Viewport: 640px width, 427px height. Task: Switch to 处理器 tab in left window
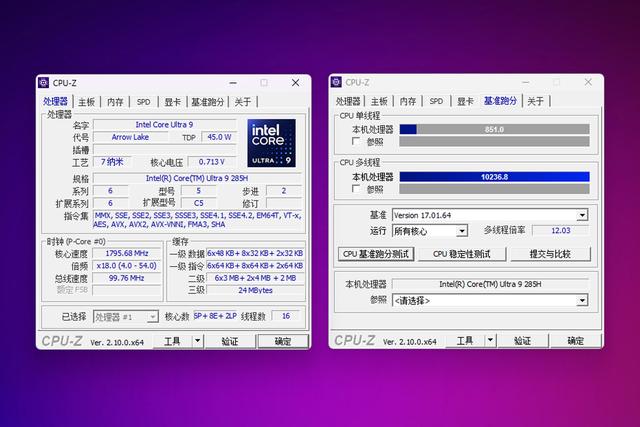[55, 102]
